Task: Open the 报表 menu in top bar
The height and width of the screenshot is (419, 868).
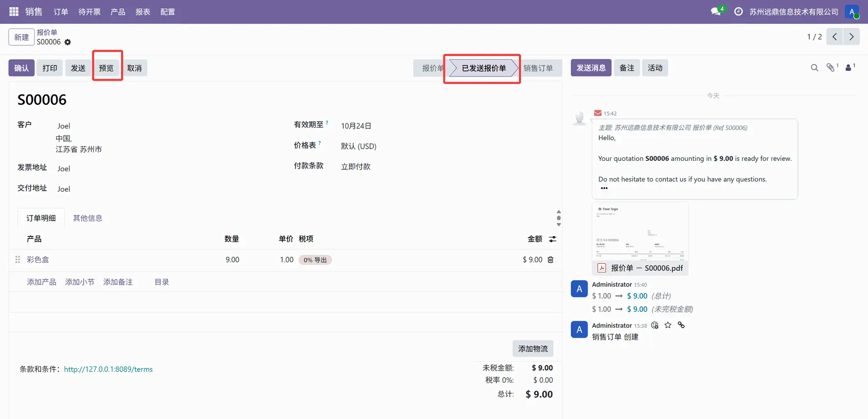Action: 142,12
